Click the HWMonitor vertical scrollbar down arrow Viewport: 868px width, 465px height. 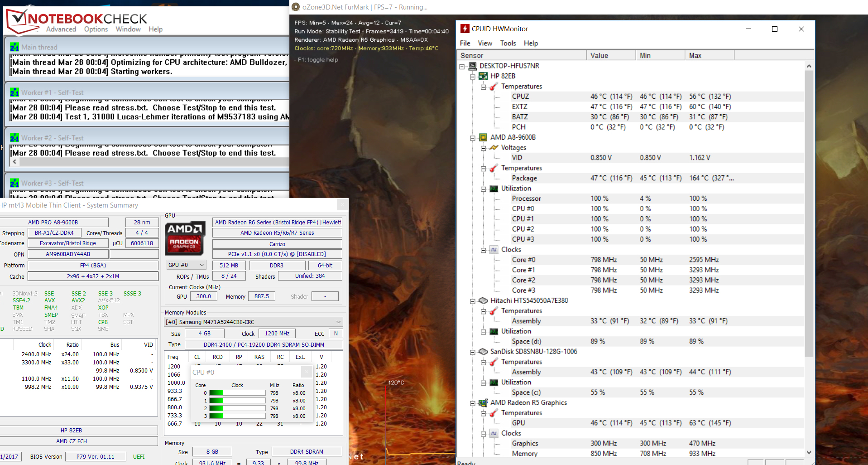pos(809,452)
